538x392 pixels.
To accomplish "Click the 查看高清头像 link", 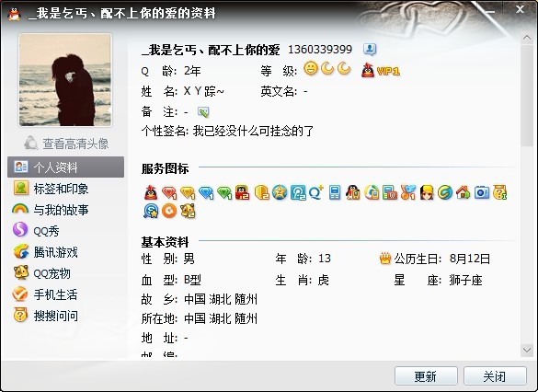I will 67,144.
